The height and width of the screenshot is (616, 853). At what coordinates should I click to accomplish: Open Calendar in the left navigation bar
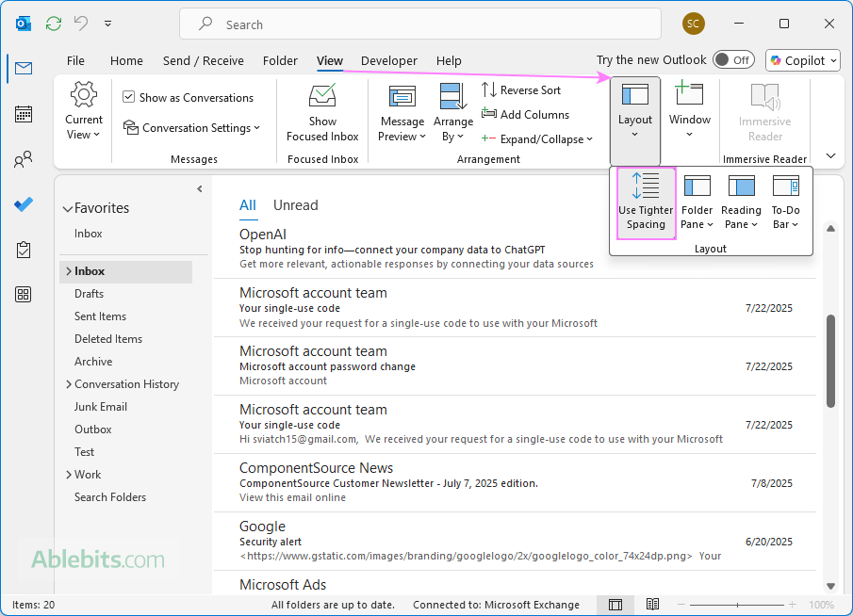coord(24,114)
